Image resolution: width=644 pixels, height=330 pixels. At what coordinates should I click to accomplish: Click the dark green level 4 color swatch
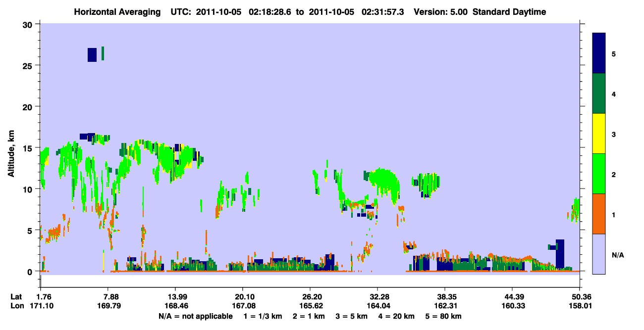[599, 94]
